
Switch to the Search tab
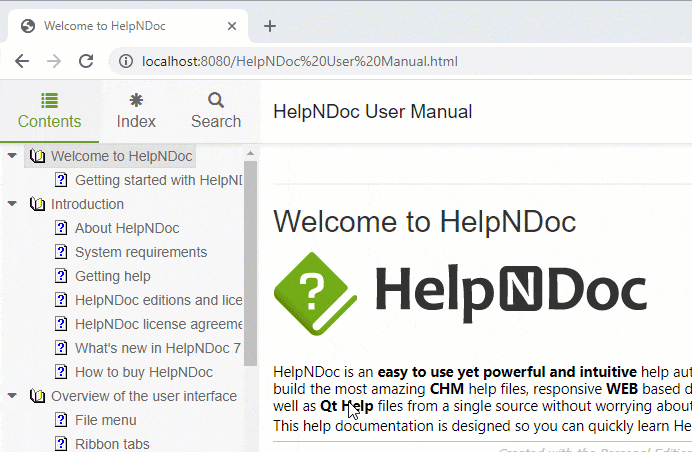[216, 111]
